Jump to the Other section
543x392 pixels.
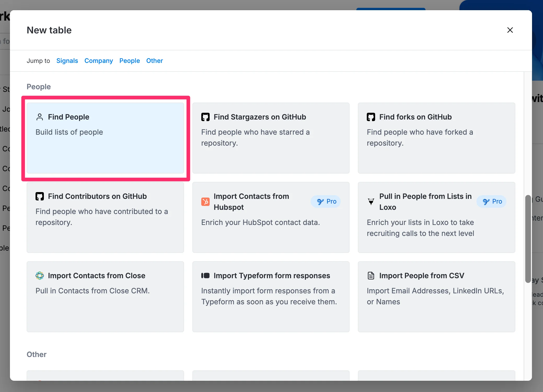155,61
